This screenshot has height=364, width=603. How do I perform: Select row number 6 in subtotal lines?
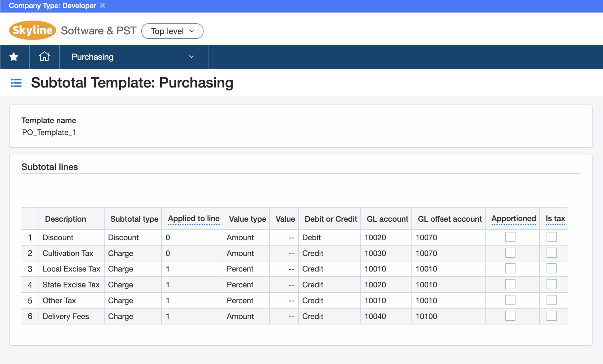30,316
